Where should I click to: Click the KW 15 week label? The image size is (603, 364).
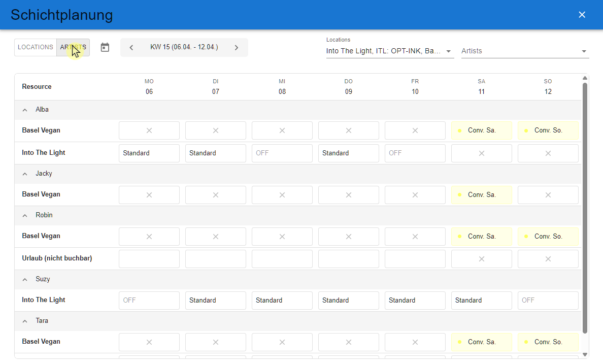[x=184, y=47]
